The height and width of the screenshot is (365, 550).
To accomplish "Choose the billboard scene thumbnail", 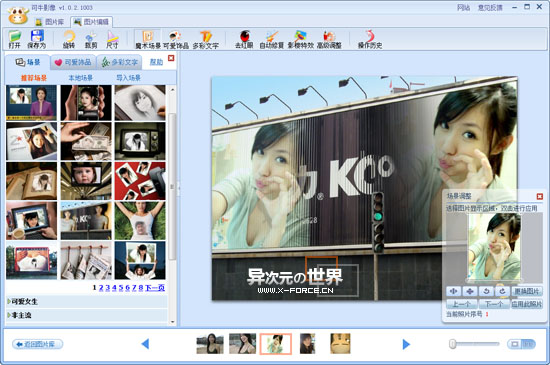I will 86,221.
